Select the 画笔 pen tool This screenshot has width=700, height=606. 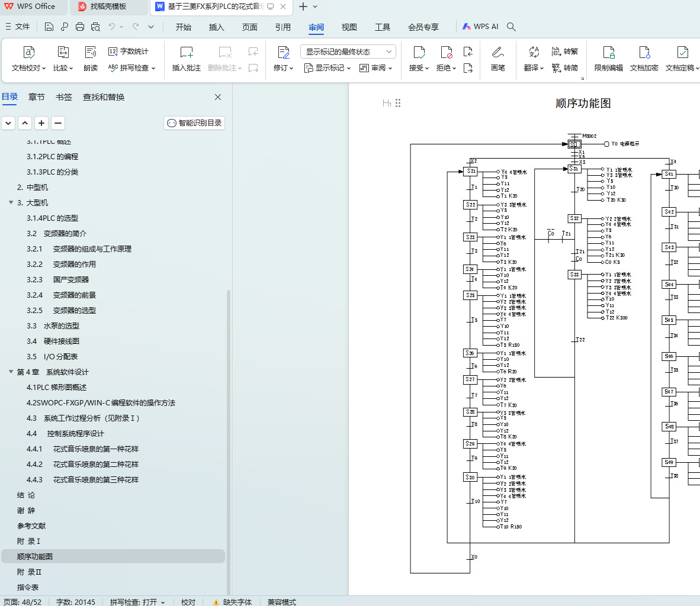(x=498, y=59)
